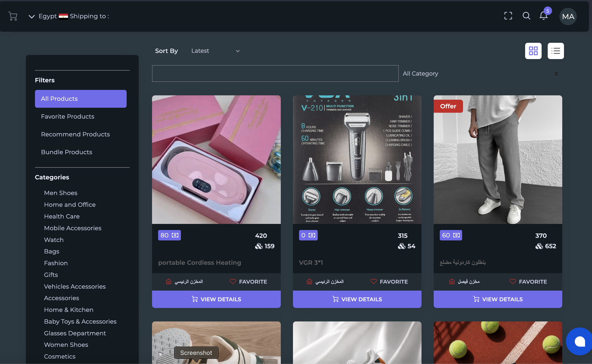Select the All Products filter
Image resolution: width=592 pixels, height=364 pixels.
pyautogui.click(x=81, y=99)
